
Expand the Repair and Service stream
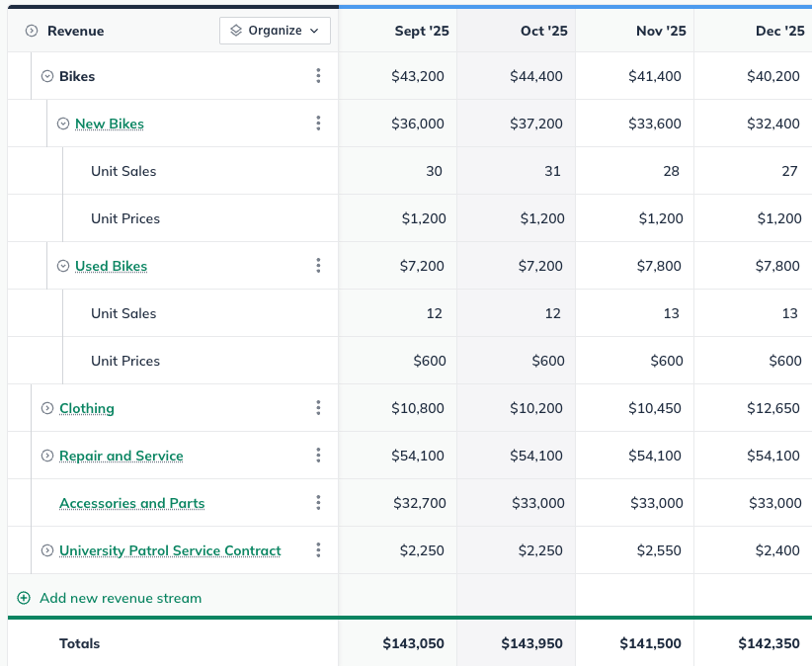[46, 456]
